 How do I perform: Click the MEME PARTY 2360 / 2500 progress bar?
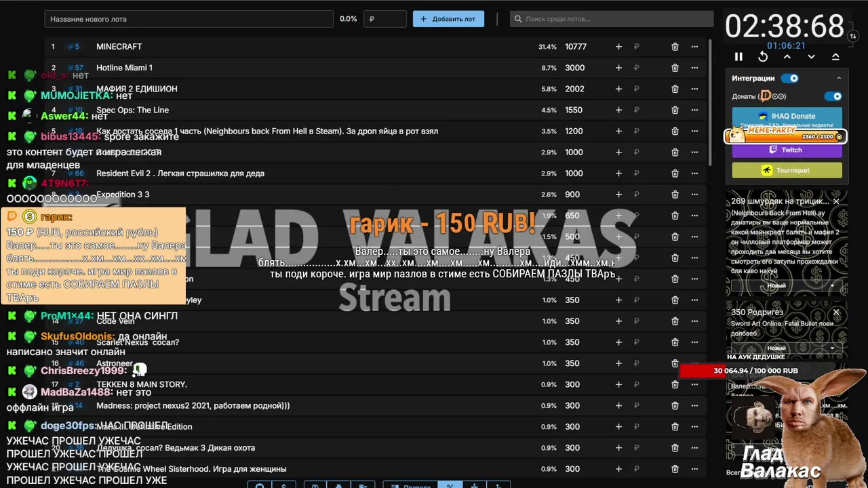[x=785, y=136]
